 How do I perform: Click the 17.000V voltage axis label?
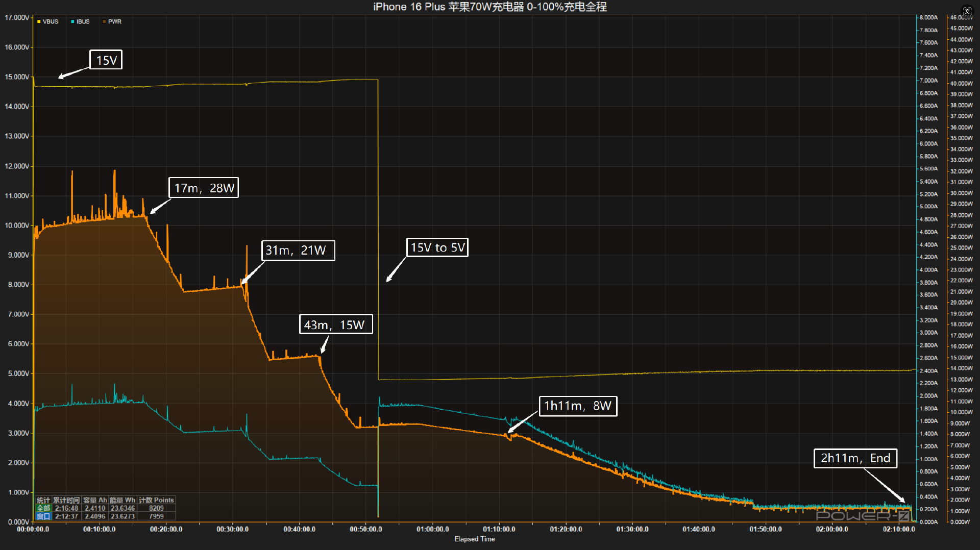click(17, 17)
